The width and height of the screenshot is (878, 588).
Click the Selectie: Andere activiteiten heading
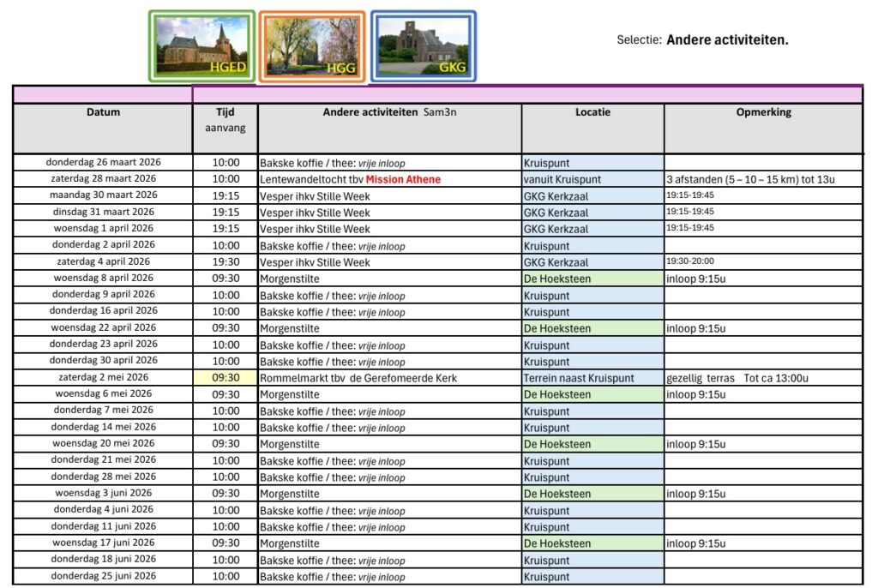coord(702,39)
